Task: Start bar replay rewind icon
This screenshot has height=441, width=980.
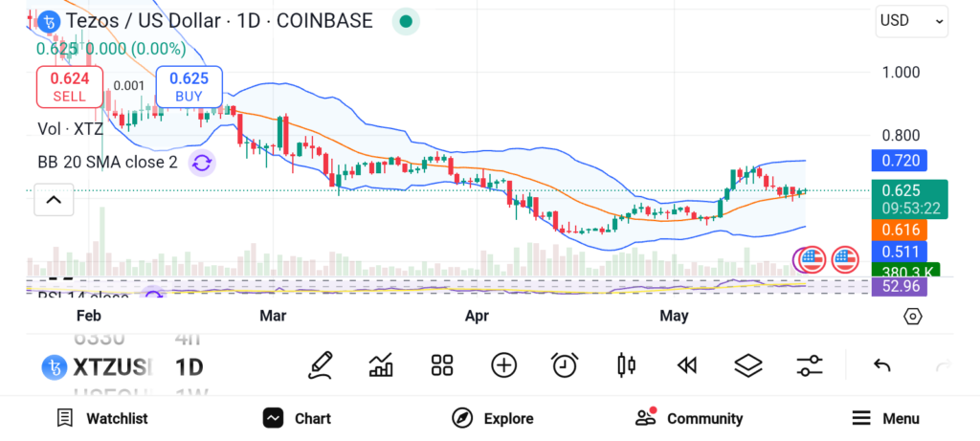Action: pyautogui.click(x=687, y=365)
